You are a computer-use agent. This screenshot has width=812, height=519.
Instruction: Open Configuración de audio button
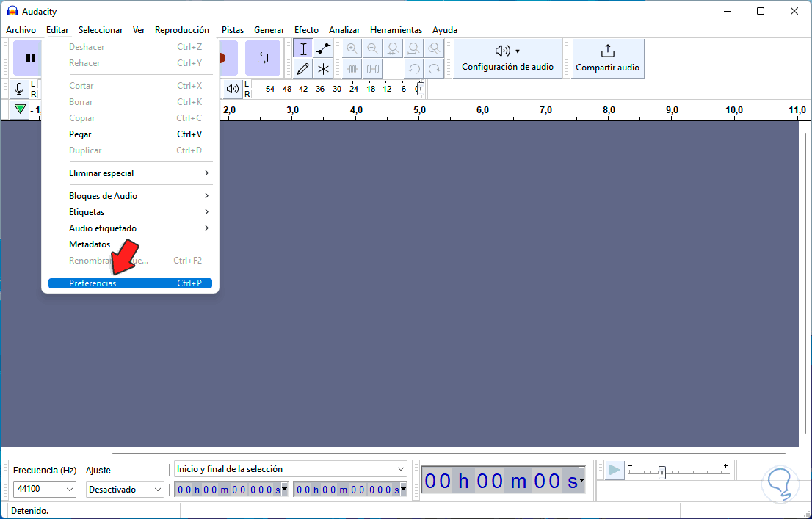point(507,58)
